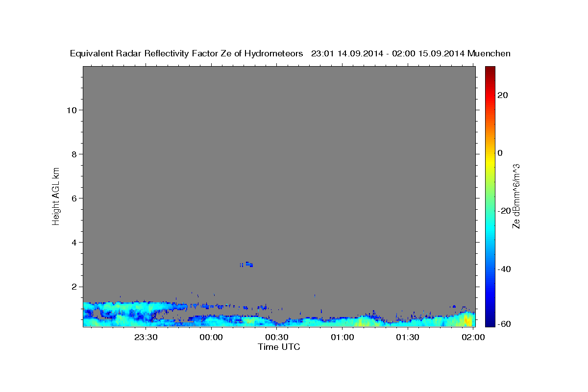The height and width of the screenshot is (392, 588).
Task: Click the 'Height AGL km' axis label
Action: (56, 196)
